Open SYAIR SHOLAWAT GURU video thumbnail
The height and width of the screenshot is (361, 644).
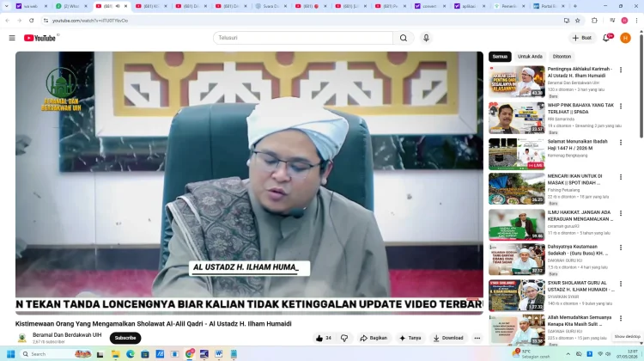pos(517,296)
